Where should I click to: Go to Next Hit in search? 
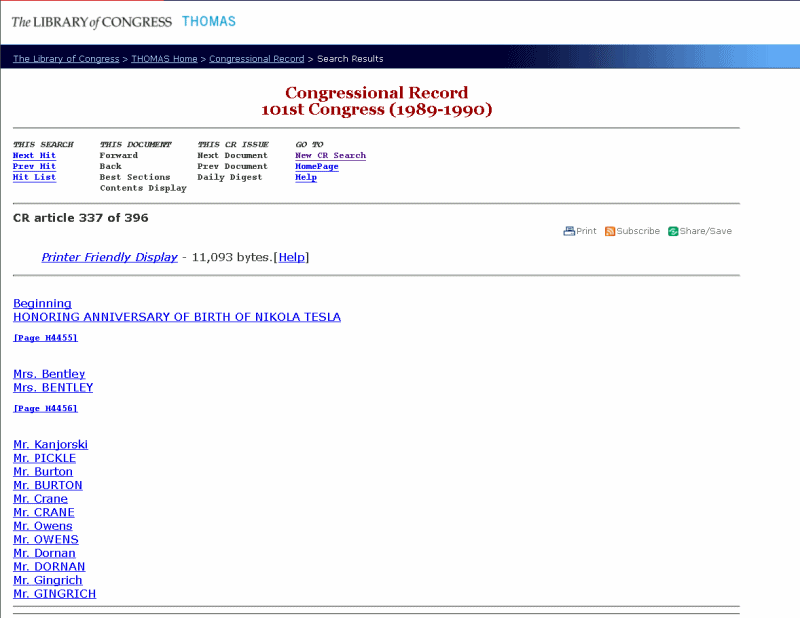[x=34, y=156]
